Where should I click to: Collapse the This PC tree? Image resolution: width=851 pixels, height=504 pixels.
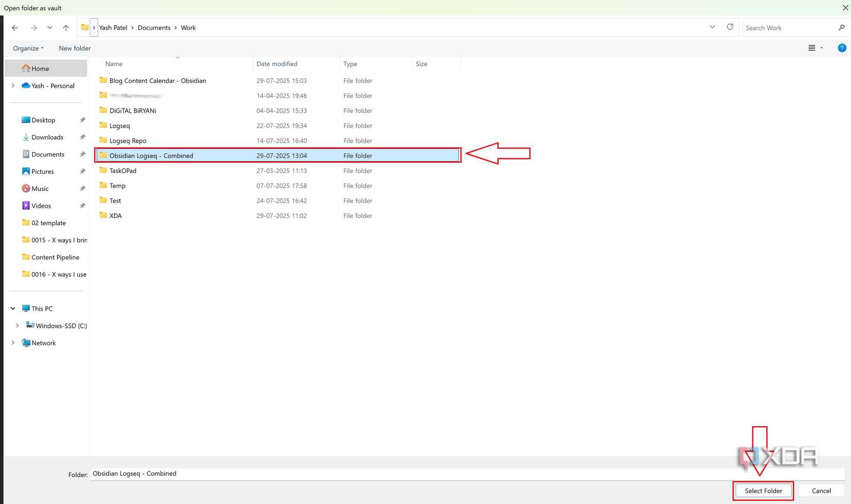coord(12,308)
